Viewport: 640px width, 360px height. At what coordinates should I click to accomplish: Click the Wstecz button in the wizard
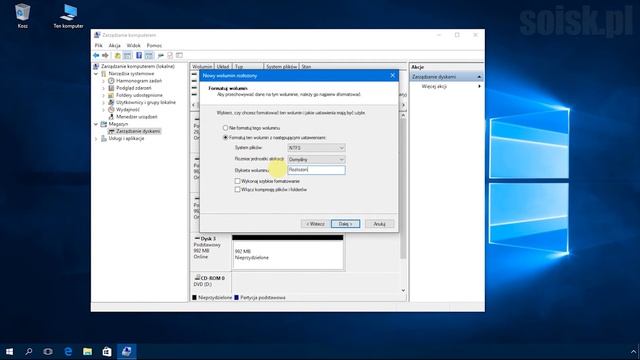point(316,224)
